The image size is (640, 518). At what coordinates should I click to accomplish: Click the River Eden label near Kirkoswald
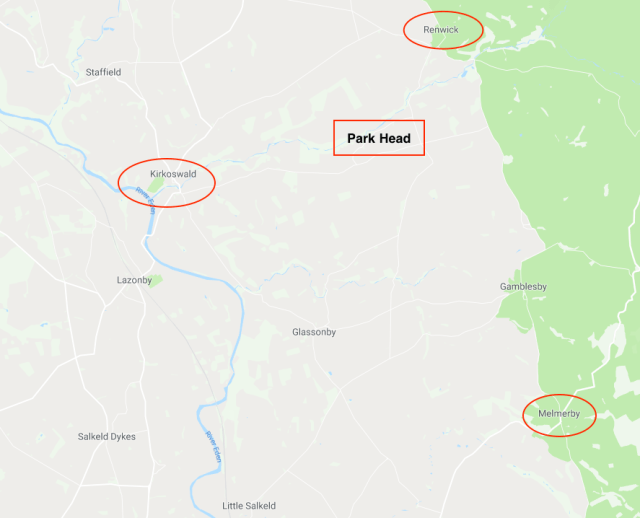146,200
